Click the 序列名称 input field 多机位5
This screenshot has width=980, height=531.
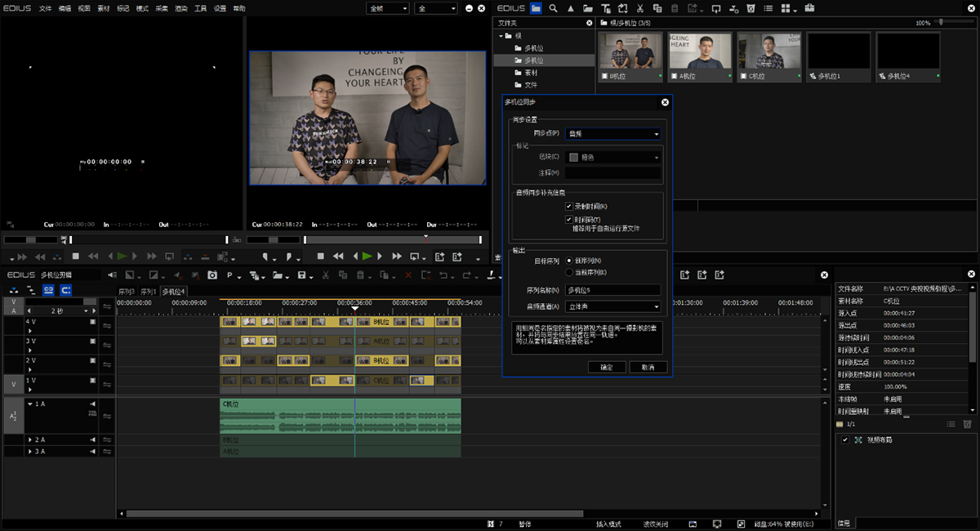pyautogui.click(x=612, y=290)
